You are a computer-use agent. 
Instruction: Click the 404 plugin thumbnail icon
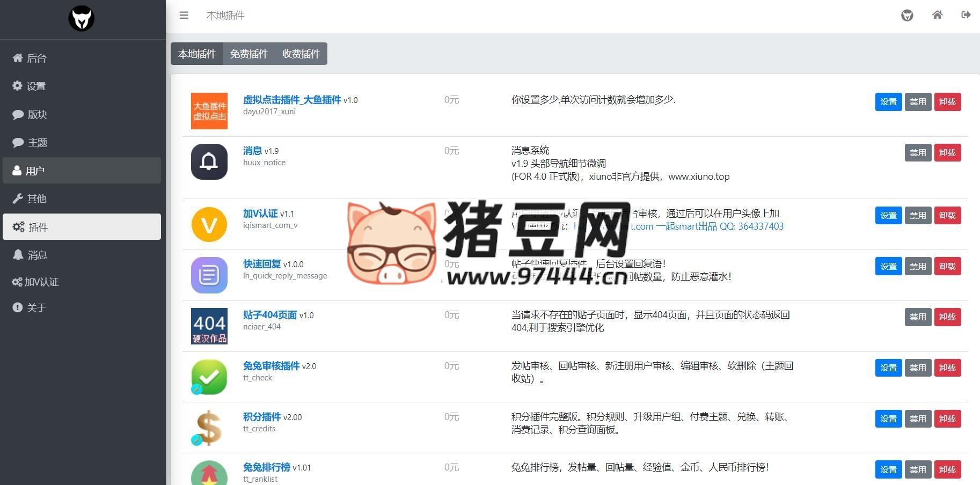[209, 326]
